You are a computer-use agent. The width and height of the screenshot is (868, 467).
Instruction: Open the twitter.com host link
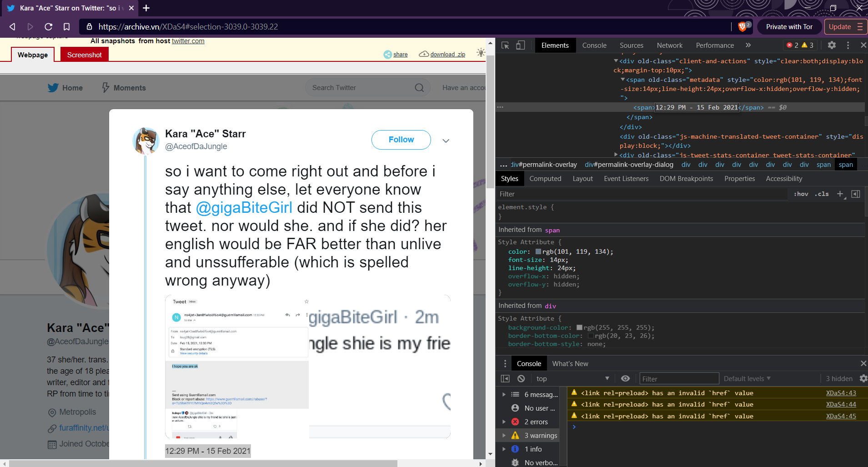tap(188, 41)
